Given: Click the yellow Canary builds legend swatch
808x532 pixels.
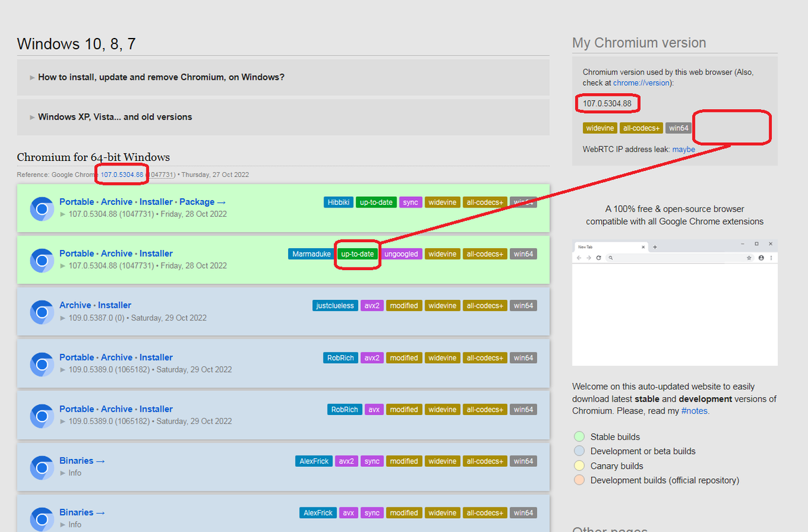Looking at the screenshot, I should point(579,466).
